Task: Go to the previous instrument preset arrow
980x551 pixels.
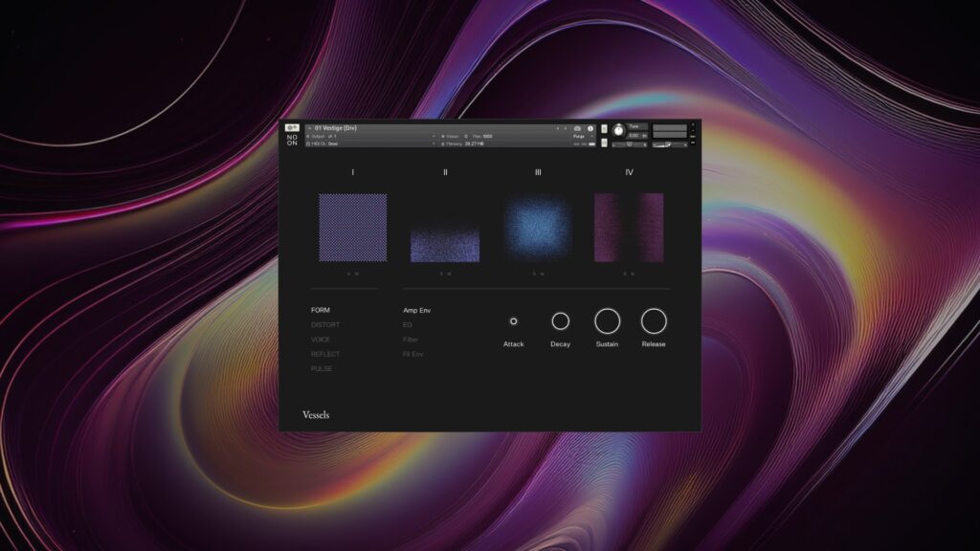Action: [557, 128]
